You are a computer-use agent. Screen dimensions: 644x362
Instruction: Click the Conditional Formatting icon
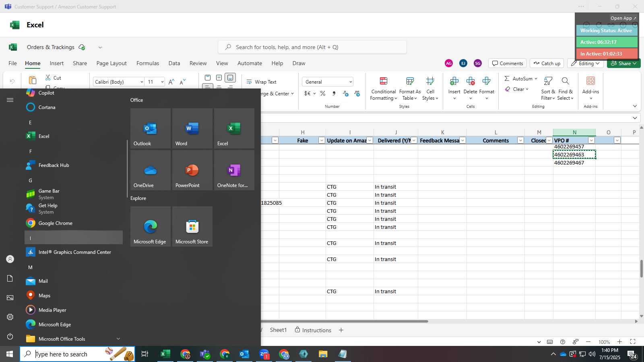coord(384,81)
